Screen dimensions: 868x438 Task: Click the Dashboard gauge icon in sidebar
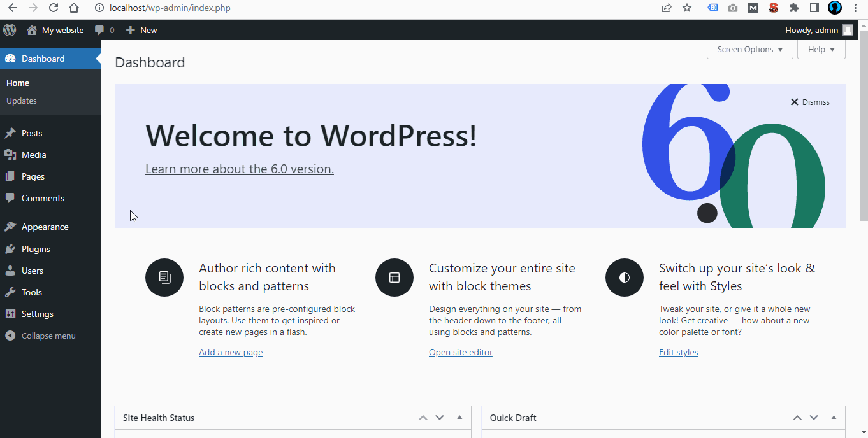10,59
